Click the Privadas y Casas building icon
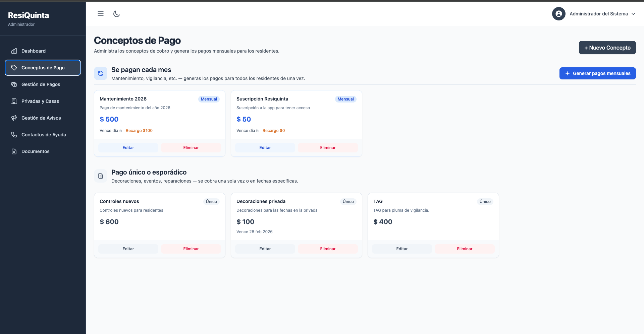This screenshot has height=334, width=644. coord(14,101)
